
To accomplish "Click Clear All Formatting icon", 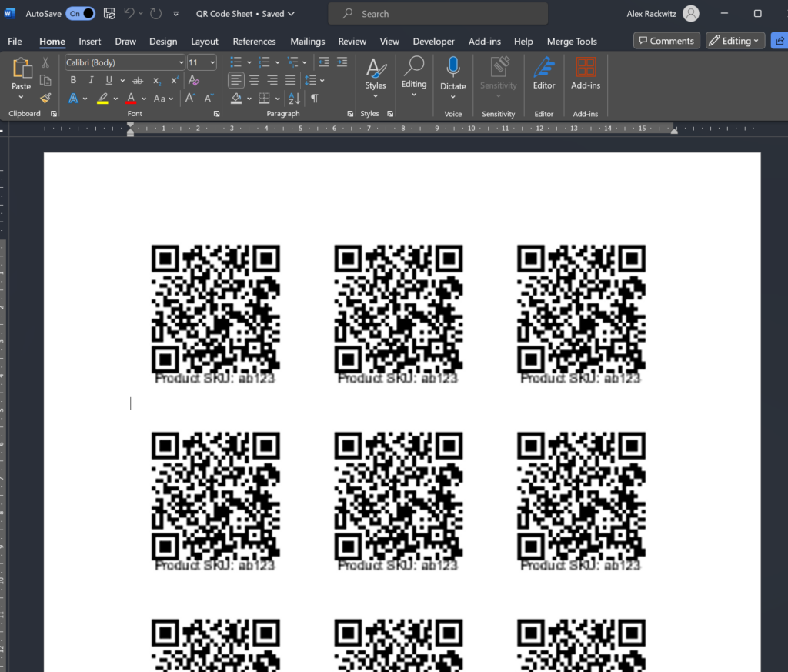I will [x=193, y=80].
